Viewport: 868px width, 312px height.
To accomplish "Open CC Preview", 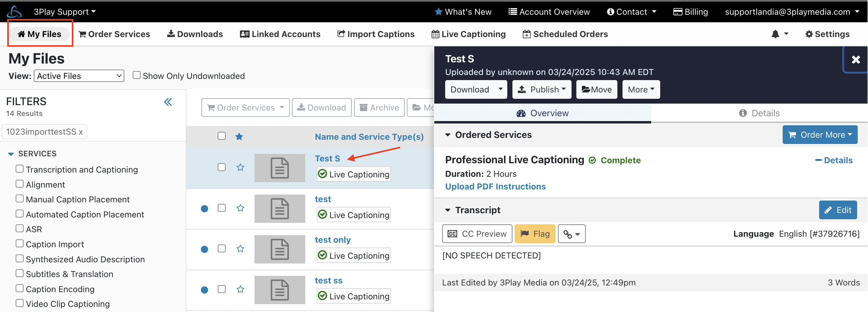I will point(477,234).
